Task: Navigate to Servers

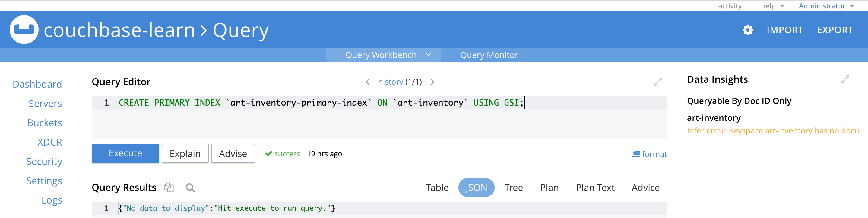Action: click(45, 104)
